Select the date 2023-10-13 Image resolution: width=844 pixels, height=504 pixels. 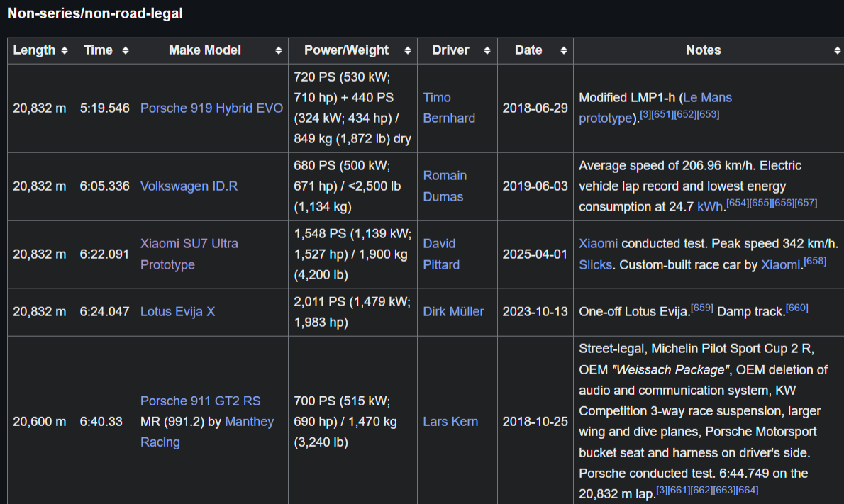535,311
